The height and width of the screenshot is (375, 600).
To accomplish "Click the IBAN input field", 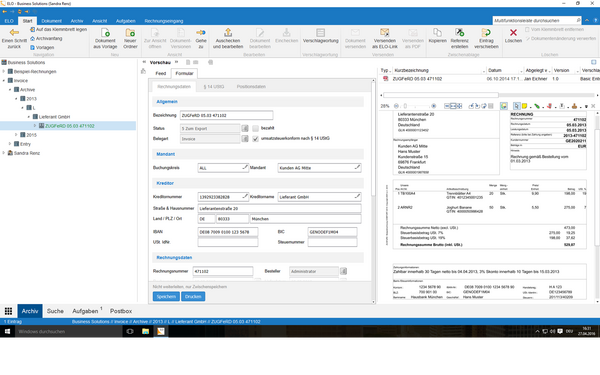I will (x=228, y=232).
